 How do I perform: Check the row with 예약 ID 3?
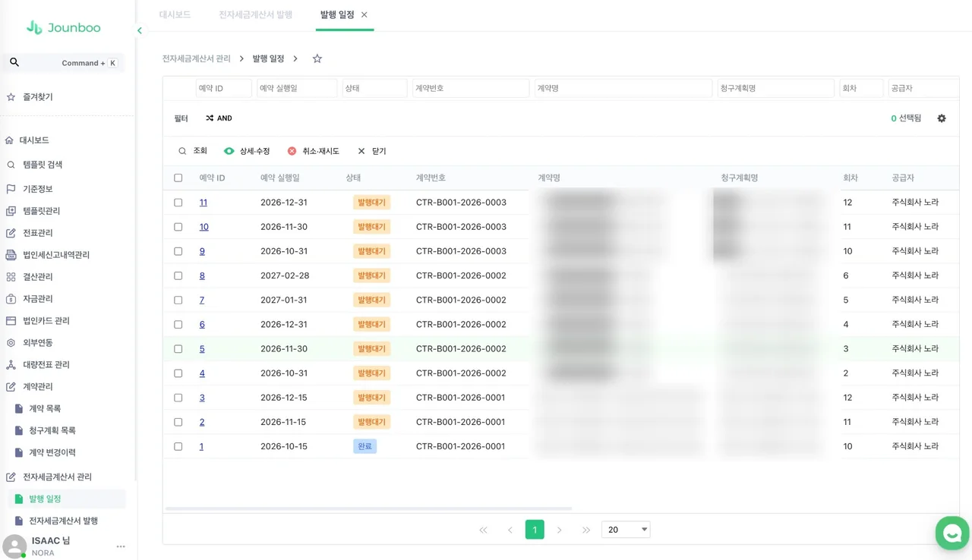178,398
